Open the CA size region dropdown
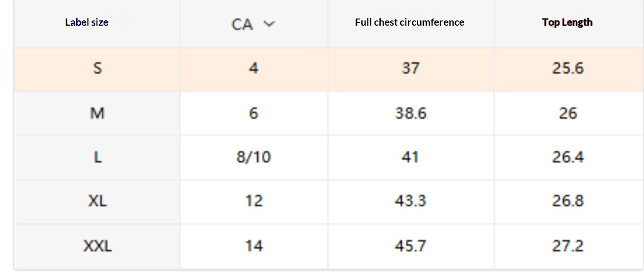Viewport: 644px width, 279px height. click(253, 24)
